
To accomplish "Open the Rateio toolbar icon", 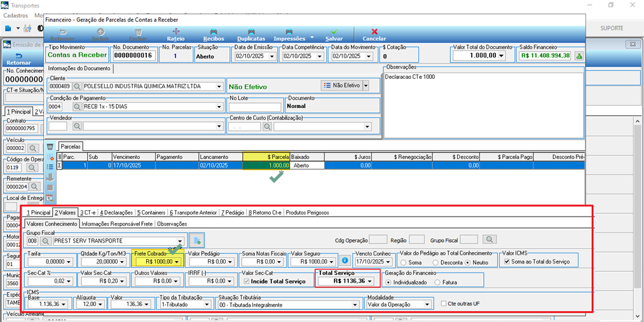I will pos(176,32).
